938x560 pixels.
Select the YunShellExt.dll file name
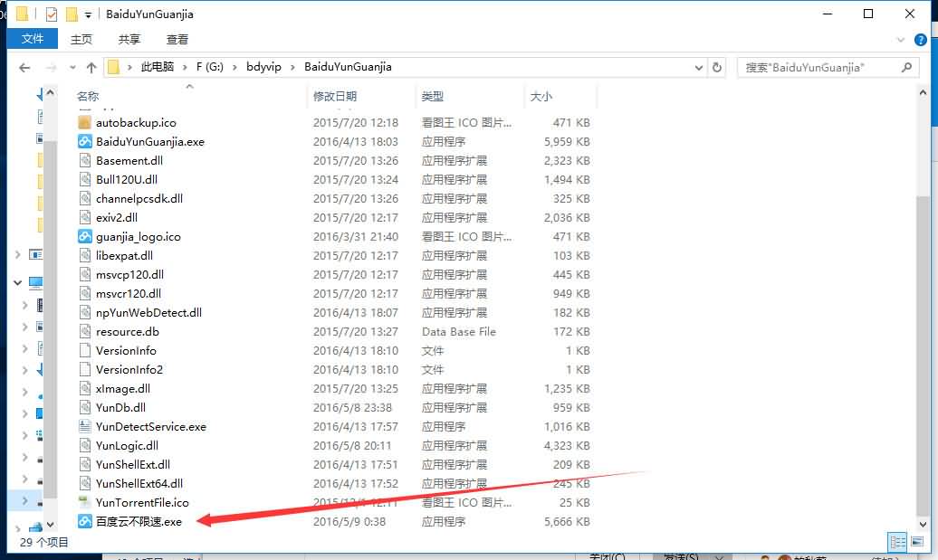[x=133, y=465]
